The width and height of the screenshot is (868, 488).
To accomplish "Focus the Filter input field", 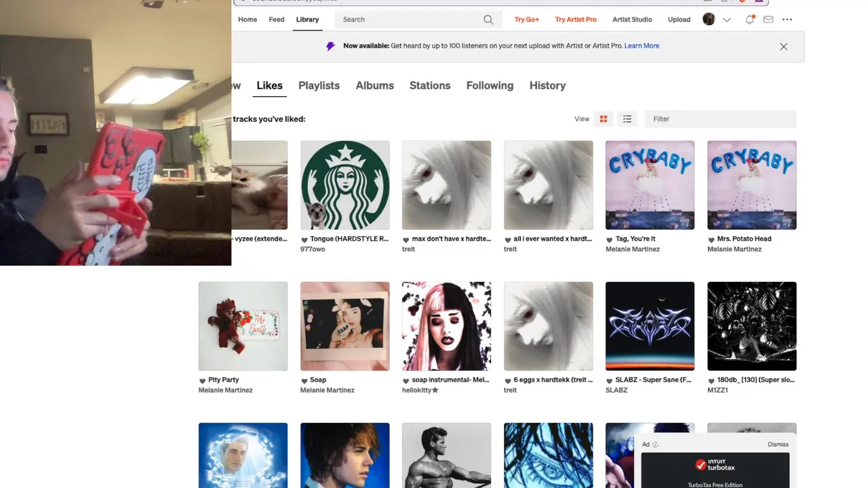I will tap(720, 119).
